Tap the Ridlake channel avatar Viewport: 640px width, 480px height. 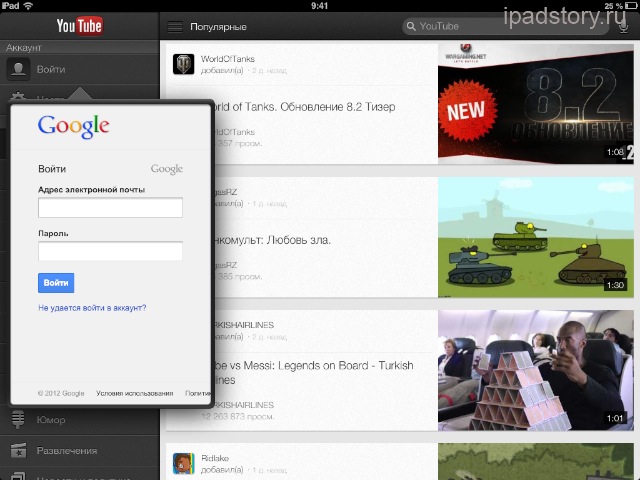tap(183, 463)
